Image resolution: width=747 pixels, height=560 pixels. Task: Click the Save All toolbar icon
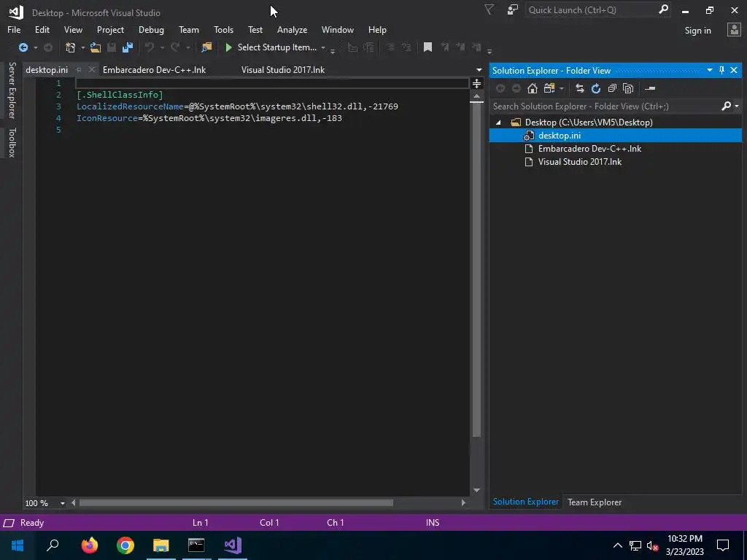click(x=128, y=47)
